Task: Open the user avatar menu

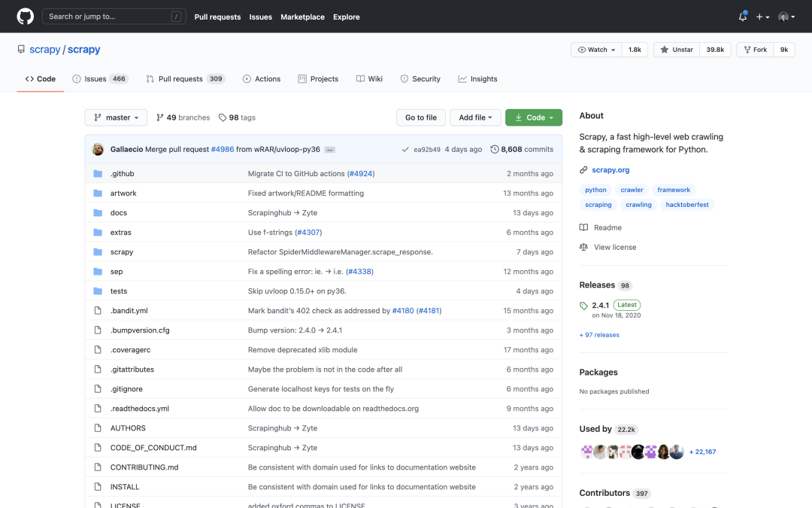Action: pos(786,17)
